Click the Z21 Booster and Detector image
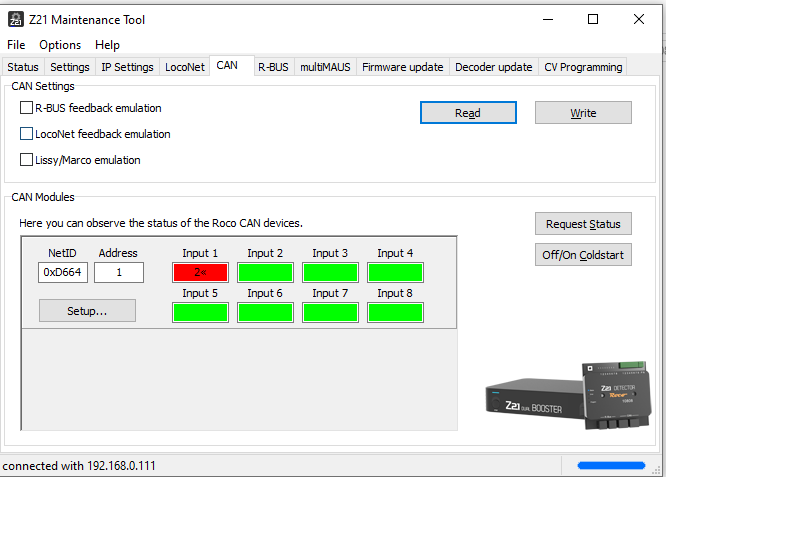Screen dimensions: 785x545 click(x=568, y=395)
